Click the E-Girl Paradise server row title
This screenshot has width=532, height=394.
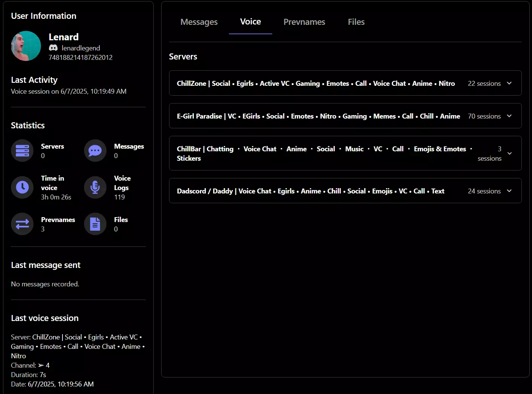tap(319, 116)
